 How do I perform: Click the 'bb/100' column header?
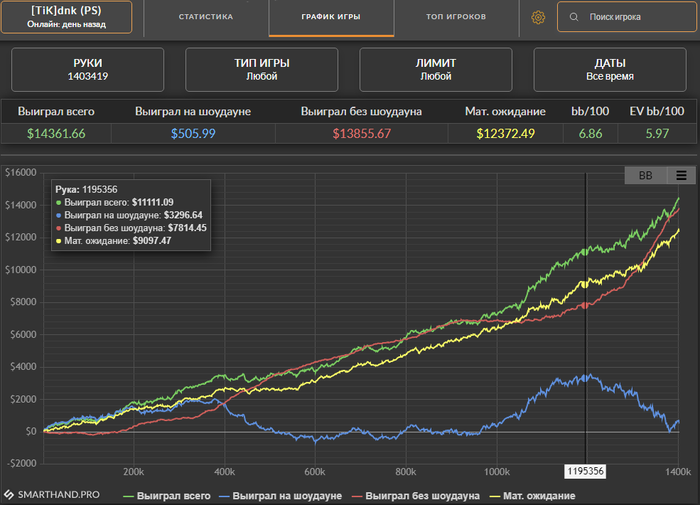coord(590,111)
